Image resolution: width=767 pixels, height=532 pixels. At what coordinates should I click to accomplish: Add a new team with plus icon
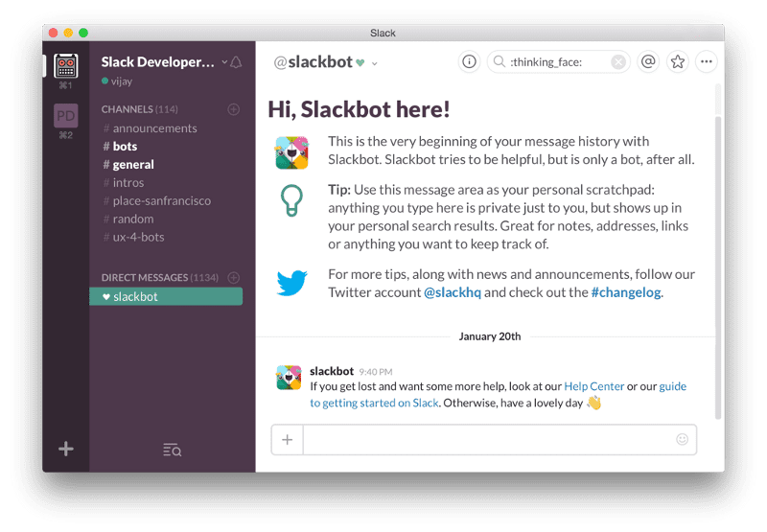click(x=65, y=449)
